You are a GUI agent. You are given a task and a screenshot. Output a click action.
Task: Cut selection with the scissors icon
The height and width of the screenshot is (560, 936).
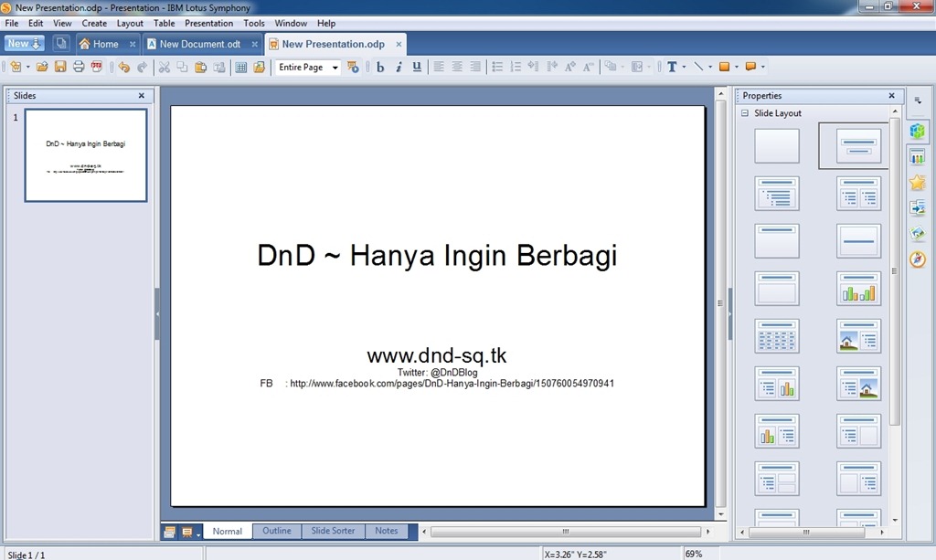coord(165,67)
